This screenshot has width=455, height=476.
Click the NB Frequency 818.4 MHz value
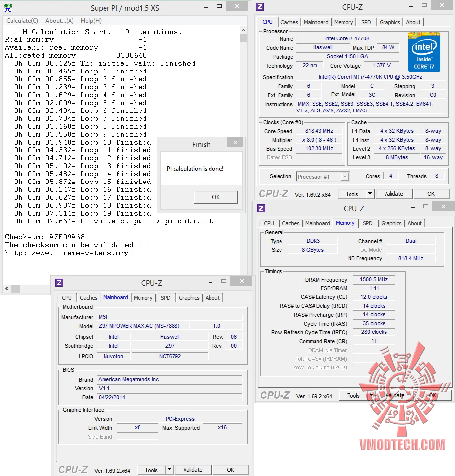pos(411,258)
